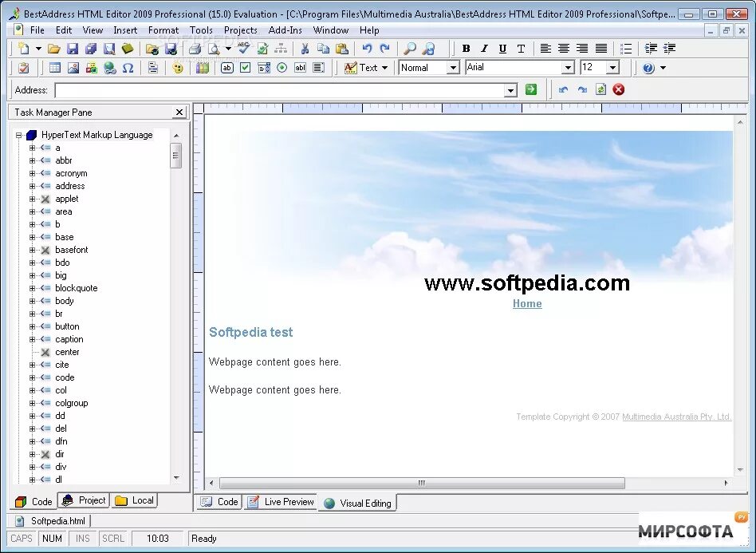Switch to the Project pane tab

(84, 500)
